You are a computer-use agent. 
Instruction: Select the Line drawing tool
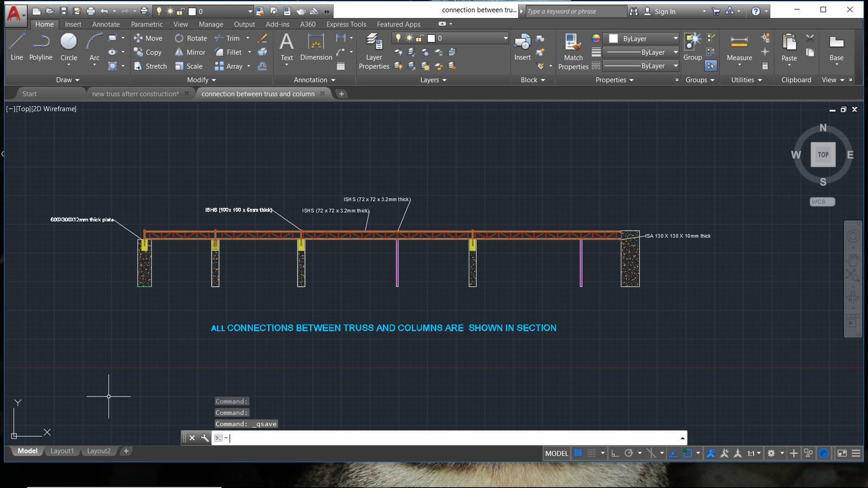[x=16, y=47]
